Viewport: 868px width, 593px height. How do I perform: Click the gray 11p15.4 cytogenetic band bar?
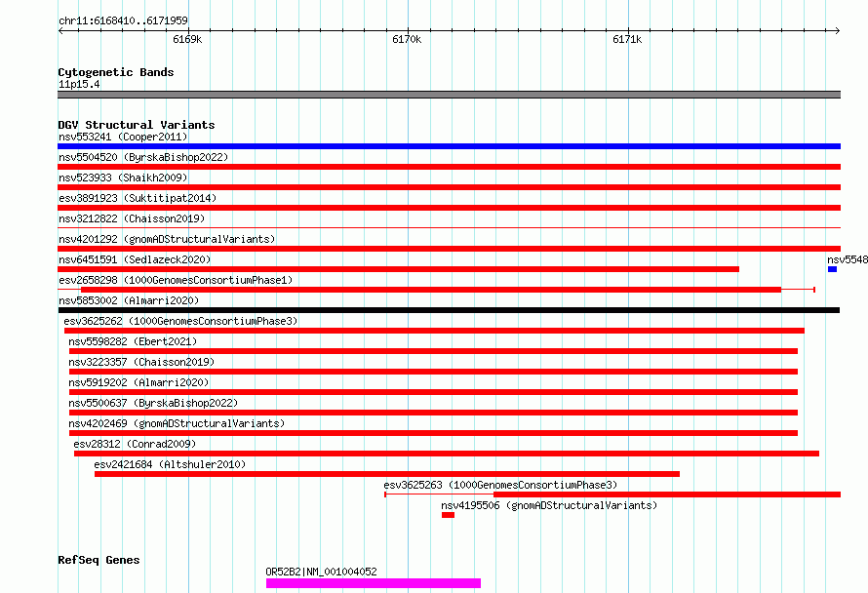pos(449,95)
